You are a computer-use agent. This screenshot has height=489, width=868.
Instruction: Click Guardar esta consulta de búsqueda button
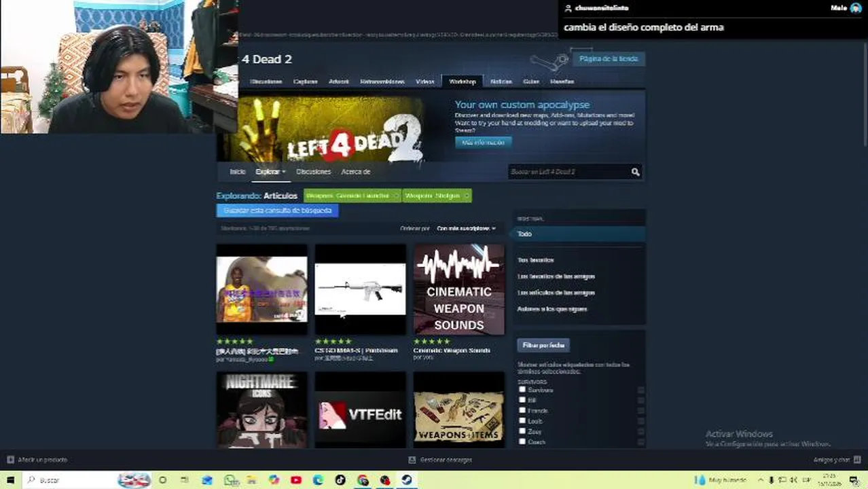[277, 211]
